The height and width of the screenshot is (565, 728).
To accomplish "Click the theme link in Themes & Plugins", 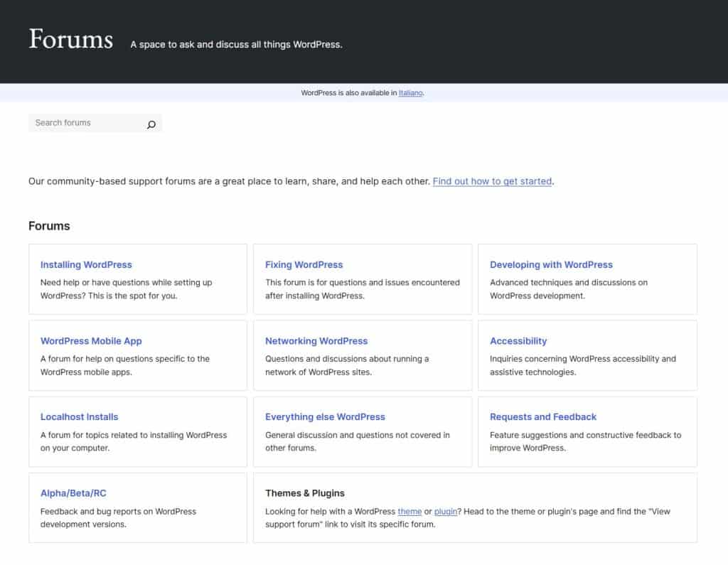I will [409, 511].
